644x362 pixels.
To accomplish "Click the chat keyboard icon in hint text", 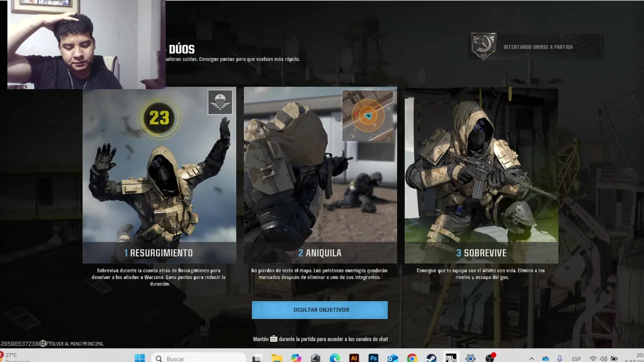I will (274, 339).
